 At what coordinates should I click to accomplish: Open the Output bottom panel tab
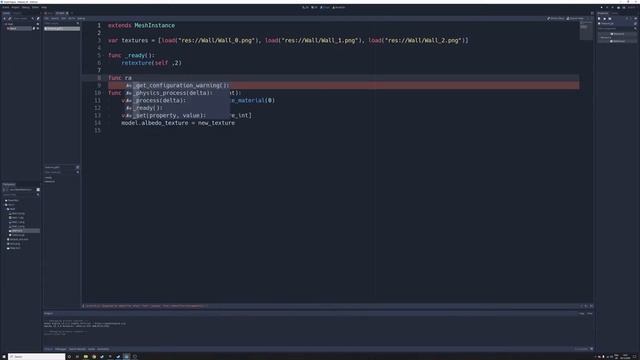[48, 349]
